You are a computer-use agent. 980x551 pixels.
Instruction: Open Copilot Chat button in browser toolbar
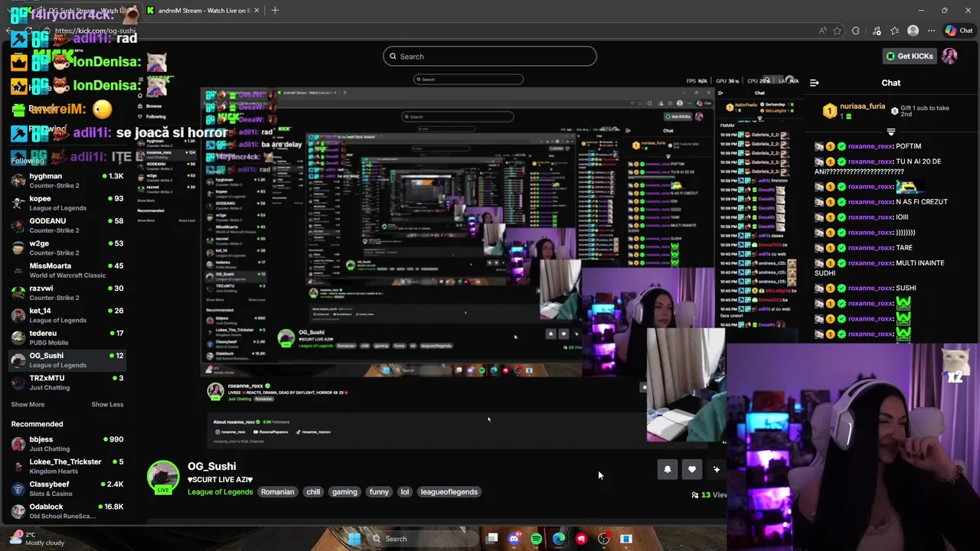(959, 31)
